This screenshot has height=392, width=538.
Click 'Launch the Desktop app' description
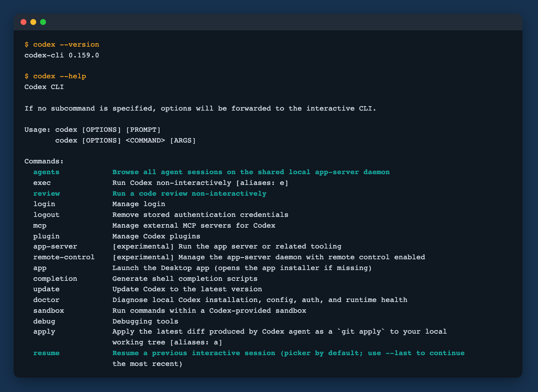(242, 268)
